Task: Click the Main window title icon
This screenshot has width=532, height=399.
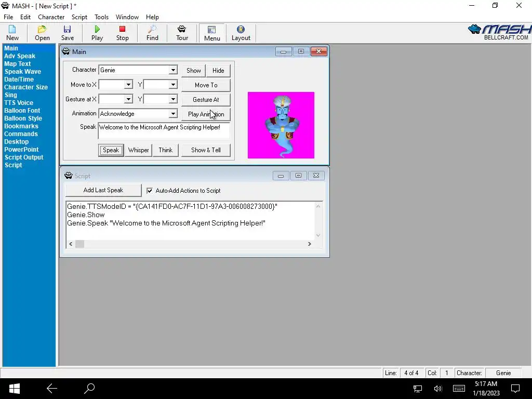Action: [66, 51]
